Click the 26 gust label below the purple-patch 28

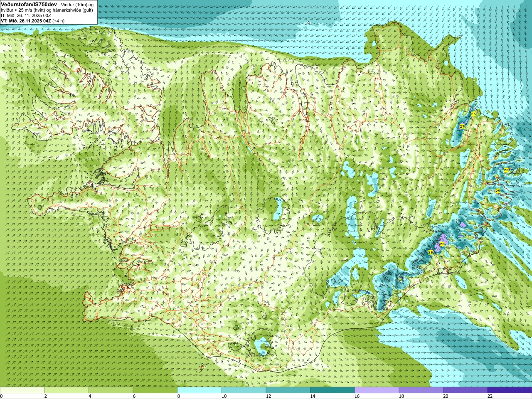431,252
